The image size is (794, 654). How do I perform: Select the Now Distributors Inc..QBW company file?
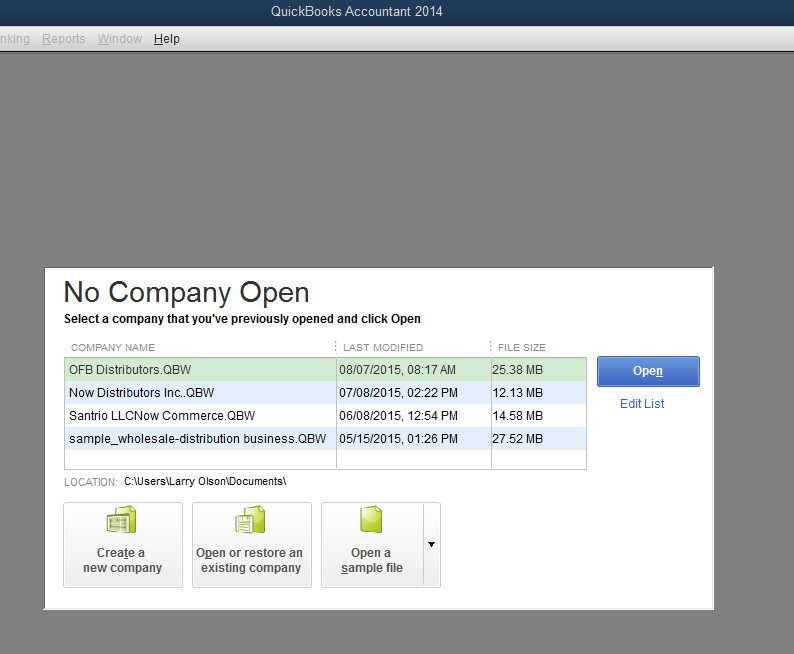(x=141, y=393)
